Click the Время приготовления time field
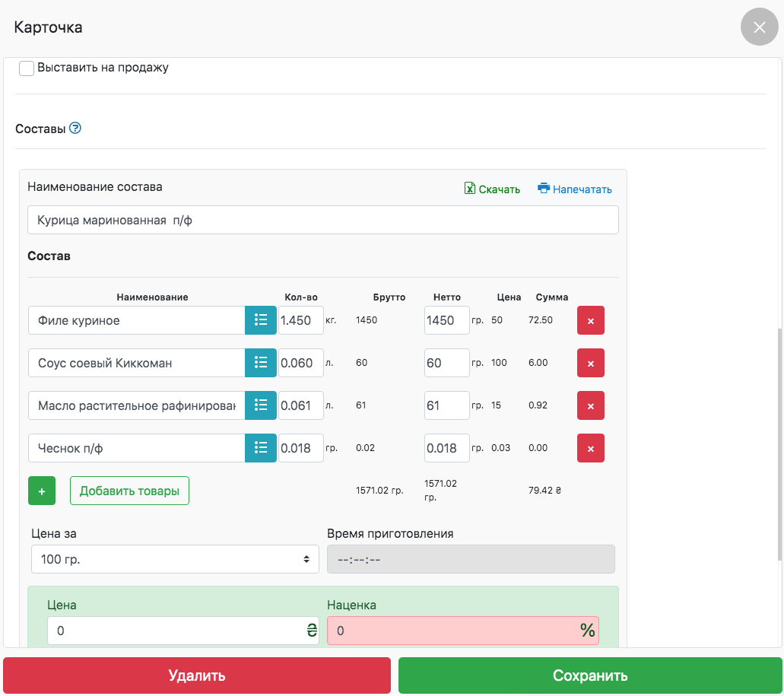Screen dimensions: 784x696 click(470, 559)
